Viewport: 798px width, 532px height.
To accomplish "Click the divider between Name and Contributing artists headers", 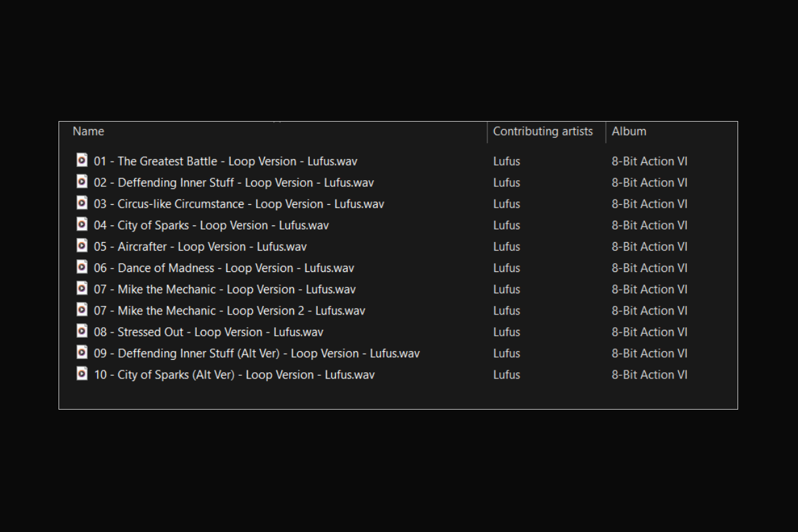I will (x=487, y=132).
